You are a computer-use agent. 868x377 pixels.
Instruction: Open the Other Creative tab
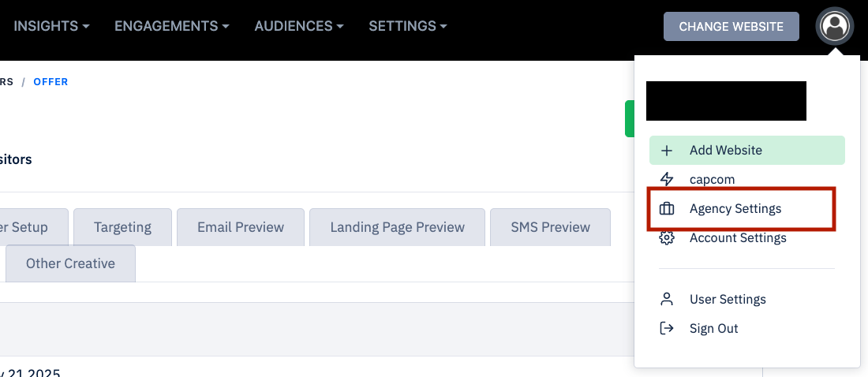click(x=70, y=263)
